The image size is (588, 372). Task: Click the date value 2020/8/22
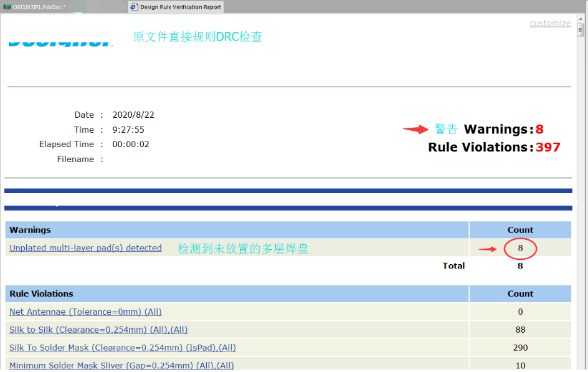coord(133,115)
